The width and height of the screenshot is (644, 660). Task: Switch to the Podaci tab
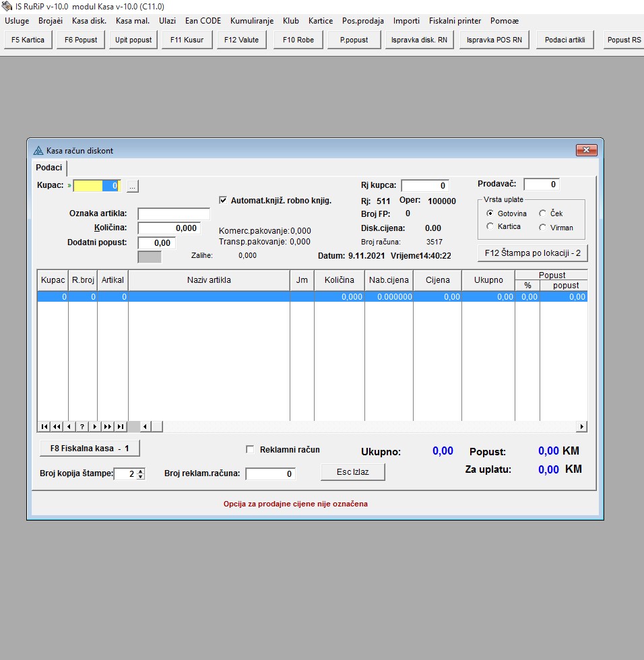click(x=49, y=168)
